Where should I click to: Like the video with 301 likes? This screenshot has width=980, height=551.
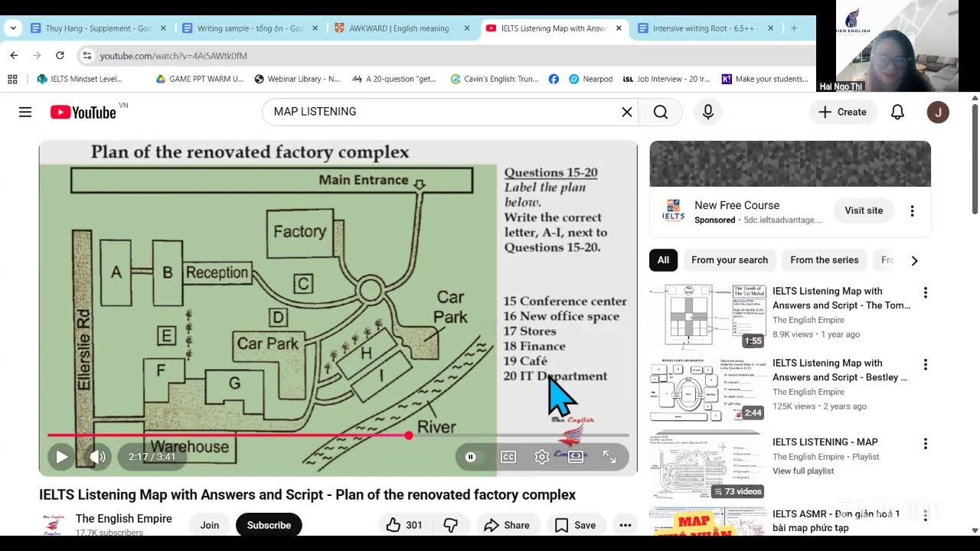[403, 525]
